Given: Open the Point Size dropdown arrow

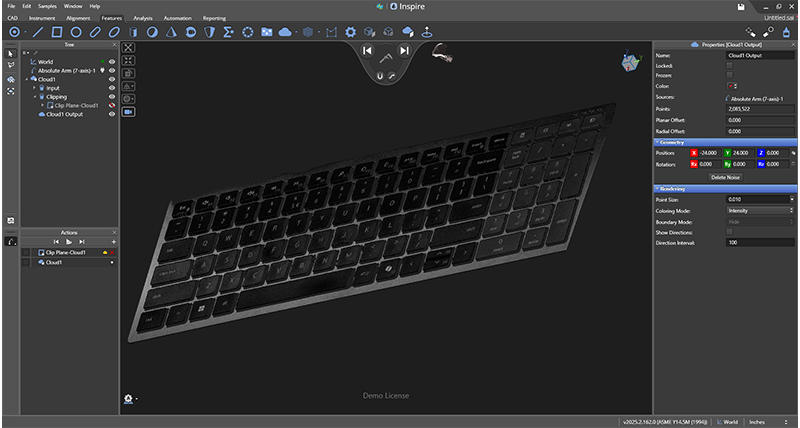Looking at the screenshot, I should tap(792, 199).
